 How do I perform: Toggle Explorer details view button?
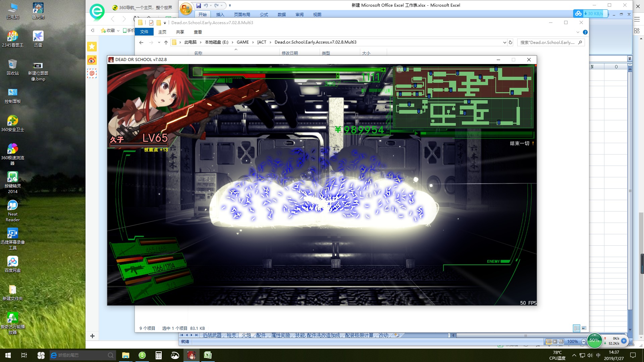point(577,328)
